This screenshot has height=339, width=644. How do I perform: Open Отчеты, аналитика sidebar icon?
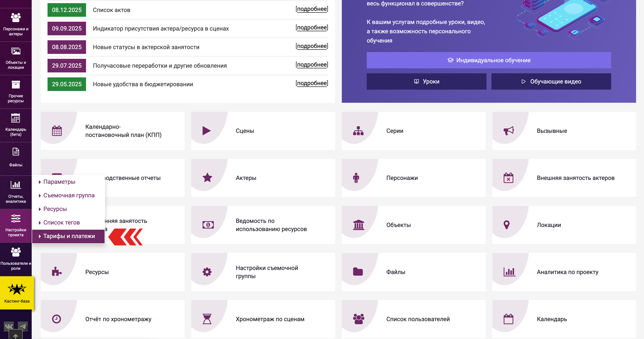16,192
